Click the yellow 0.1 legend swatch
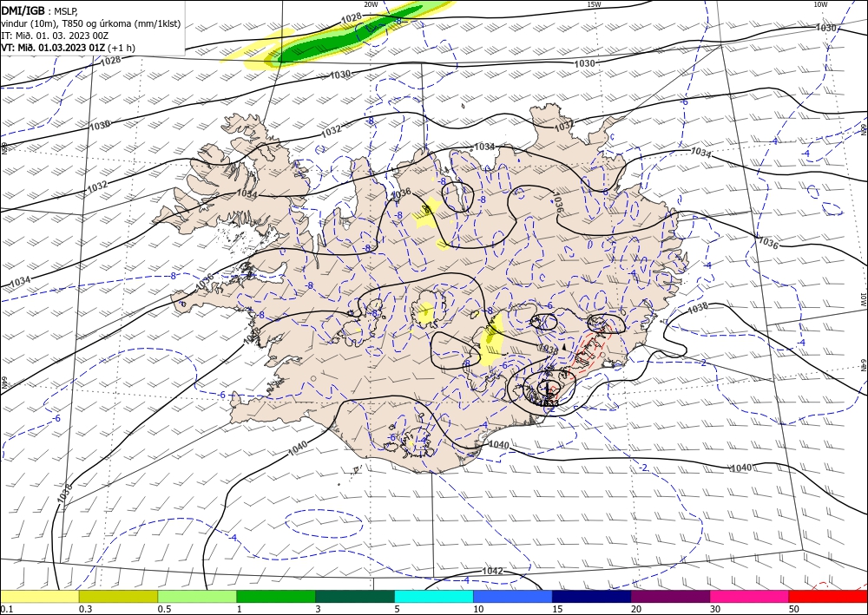This screenshot has width=868, height=615. 39,597
